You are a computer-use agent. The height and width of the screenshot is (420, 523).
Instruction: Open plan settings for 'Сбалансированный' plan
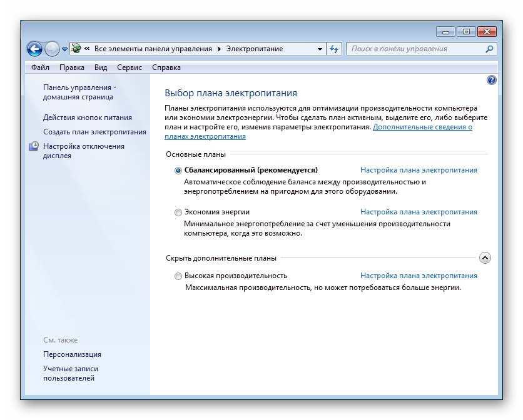pos(419,170)
